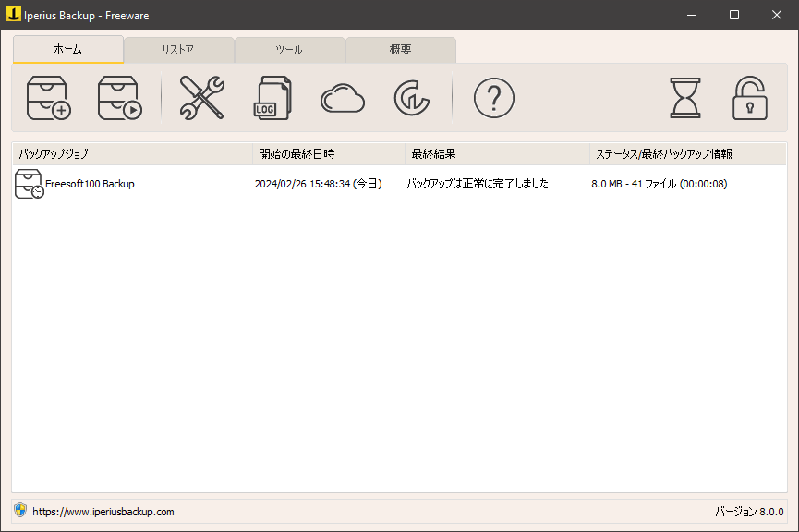
Task: Click the Iperius console swirl icon
Action: coord(412,98)
